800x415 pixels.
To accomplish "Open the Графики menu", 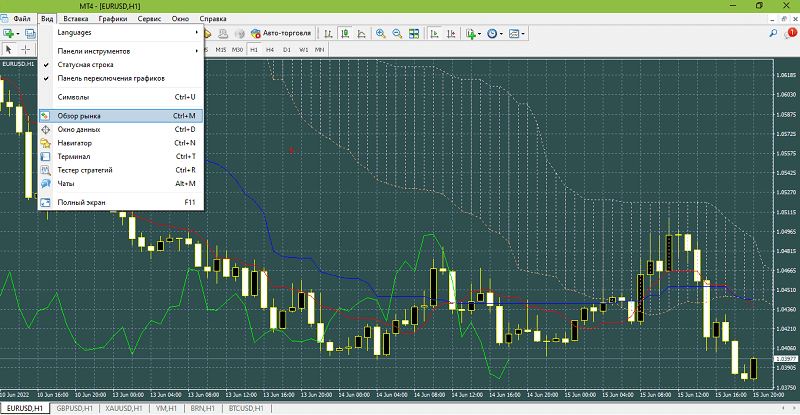I will [113, 18].
